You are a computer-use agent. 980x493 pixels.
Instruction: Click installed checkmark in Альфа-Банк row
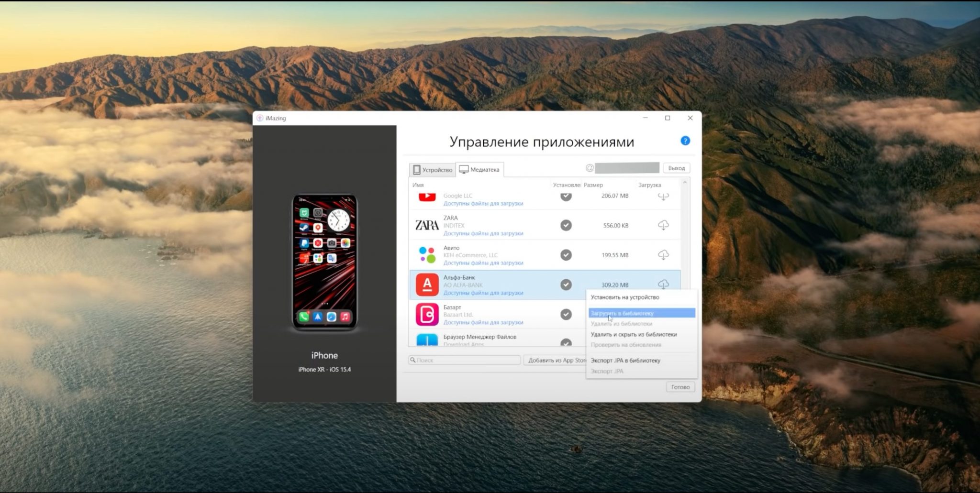566,285
